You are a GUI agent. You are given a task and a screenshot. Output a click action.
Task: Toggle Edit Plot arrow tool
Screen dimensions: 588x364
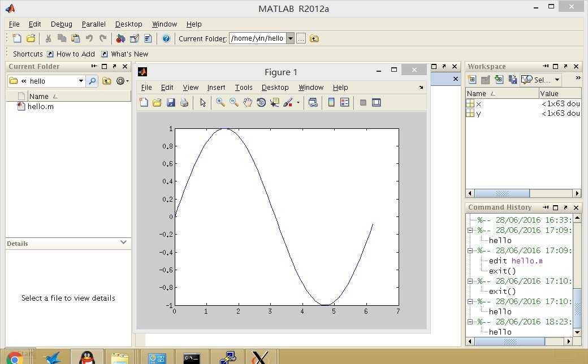point(203,102)
